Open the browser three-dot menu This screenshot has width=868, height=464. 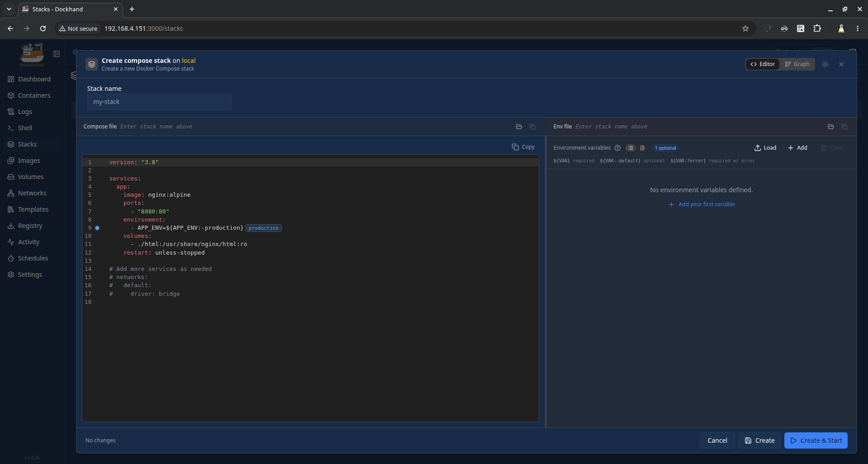pos(858,28)
